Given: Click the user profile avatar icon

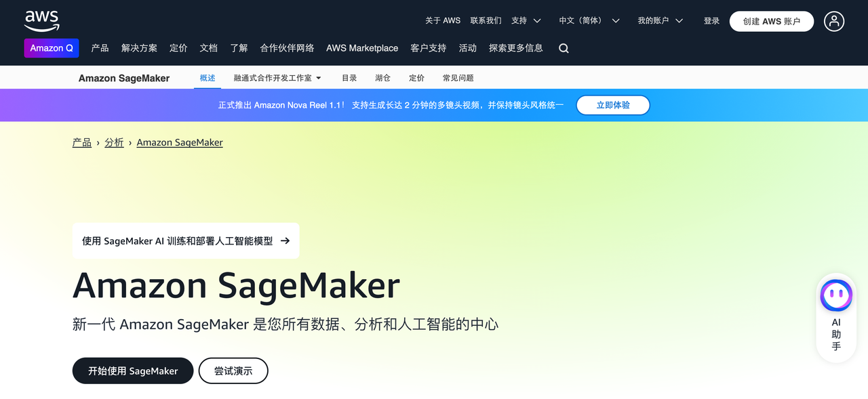Looking at the screenshot, I should (x=834, y=21).
